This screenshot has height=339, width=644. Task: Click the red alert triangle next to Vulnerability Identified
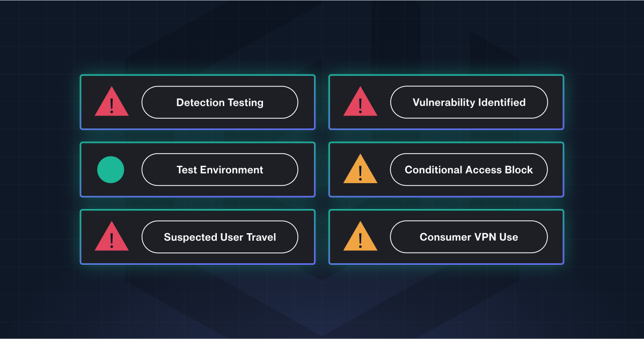pos(360,103)
